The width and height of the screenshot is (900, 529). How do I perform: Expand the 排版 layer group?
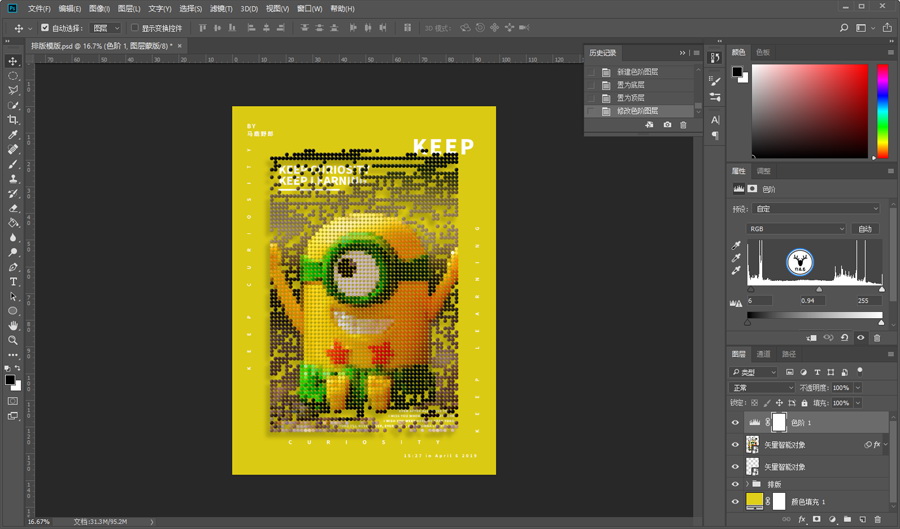coord(748,483)
